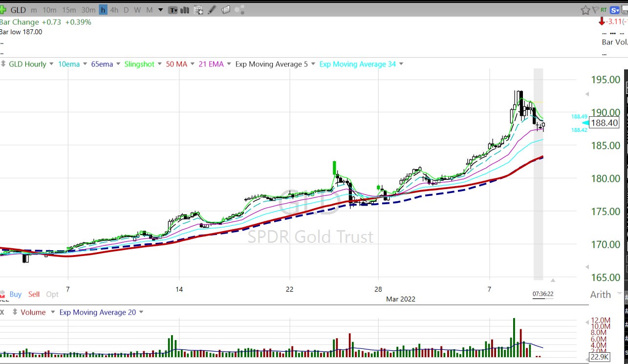Click the Volume pane move handle icon
The width and height of the screenshot is (628, 364).
tap(15, 312)
